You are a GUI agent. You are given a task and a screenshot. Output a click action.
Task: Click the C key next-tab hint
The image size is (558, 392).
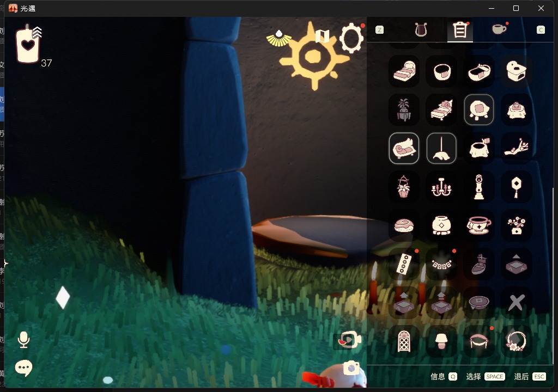(x=541, y=30)
